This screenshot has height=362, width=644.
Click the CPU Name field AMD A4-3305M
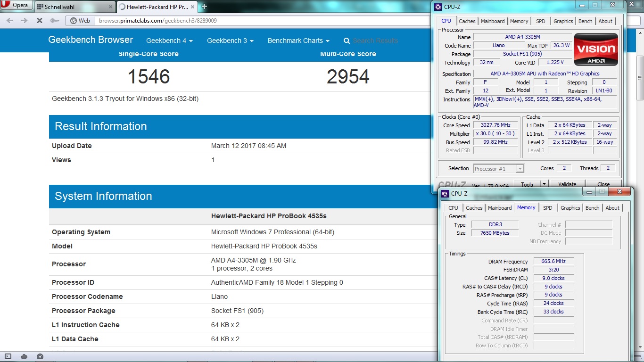pyautogui.click(x=522, y=37)
